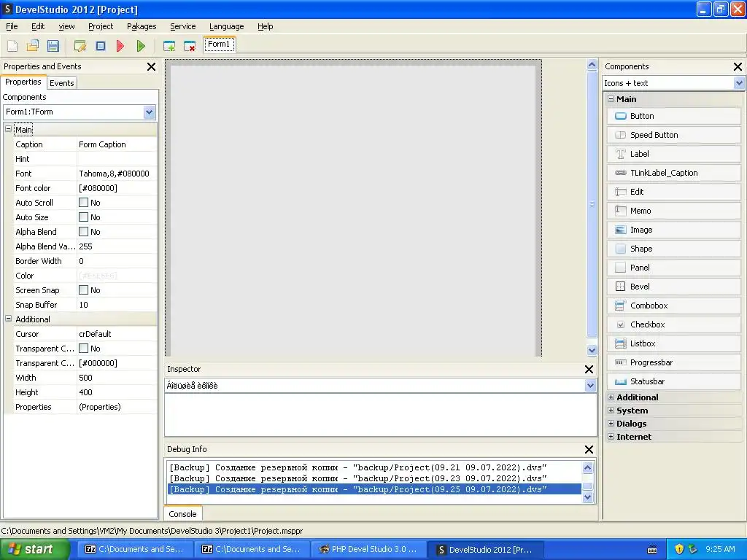Select the Progressbar component
This screenshot has height=560, width=747.
[673, 362]
